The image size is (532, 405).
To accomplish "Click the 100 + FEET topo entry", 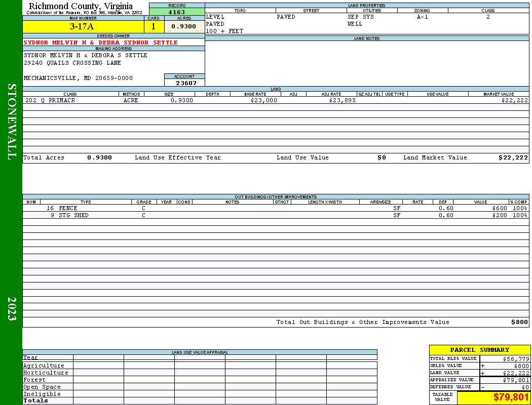I will click(x=224, y=31).
